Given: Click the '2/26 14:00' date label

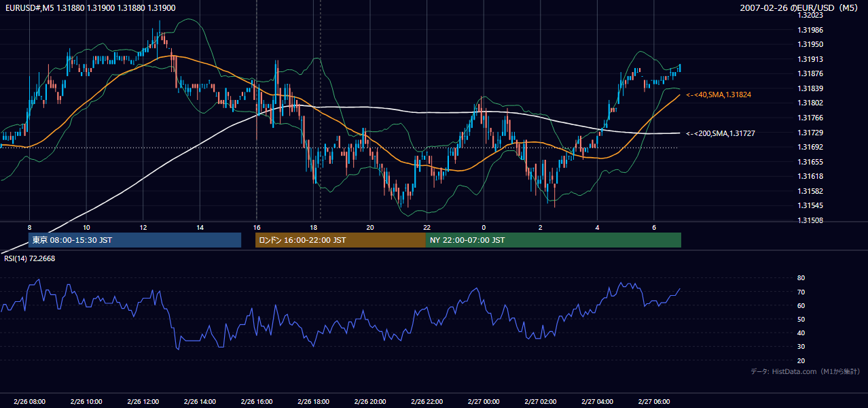Looking at the screenshot, I should pyautogui.click(x=200, y=402).
